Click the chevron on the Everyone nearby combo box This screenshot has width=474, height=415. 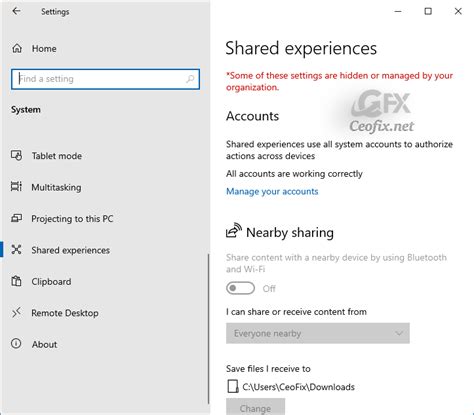click(x=399, y=333)
